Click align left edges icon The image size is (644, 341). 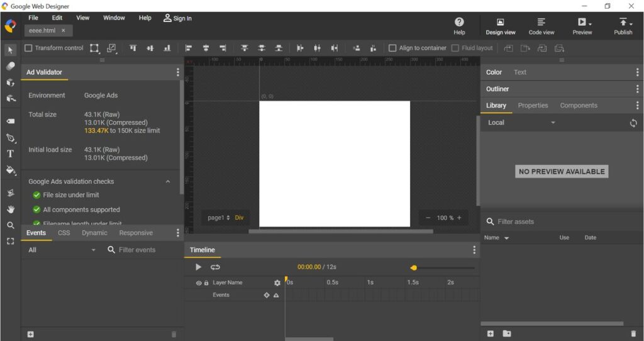189,48
